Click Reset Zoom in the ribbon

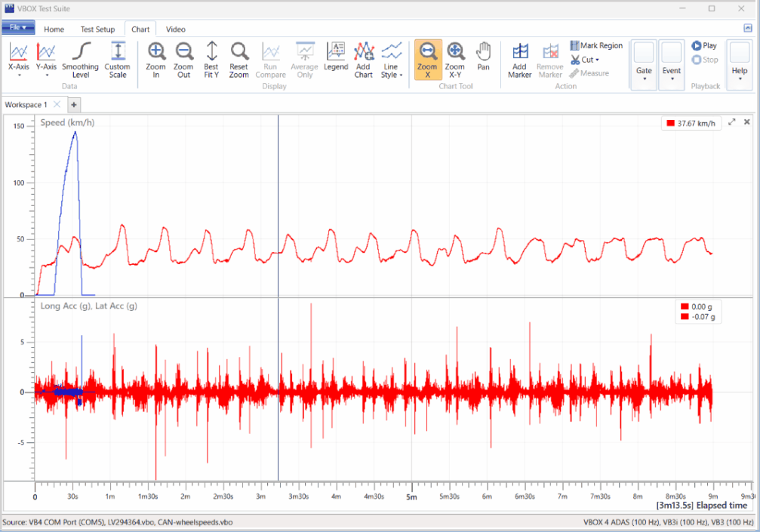point(238,60)
